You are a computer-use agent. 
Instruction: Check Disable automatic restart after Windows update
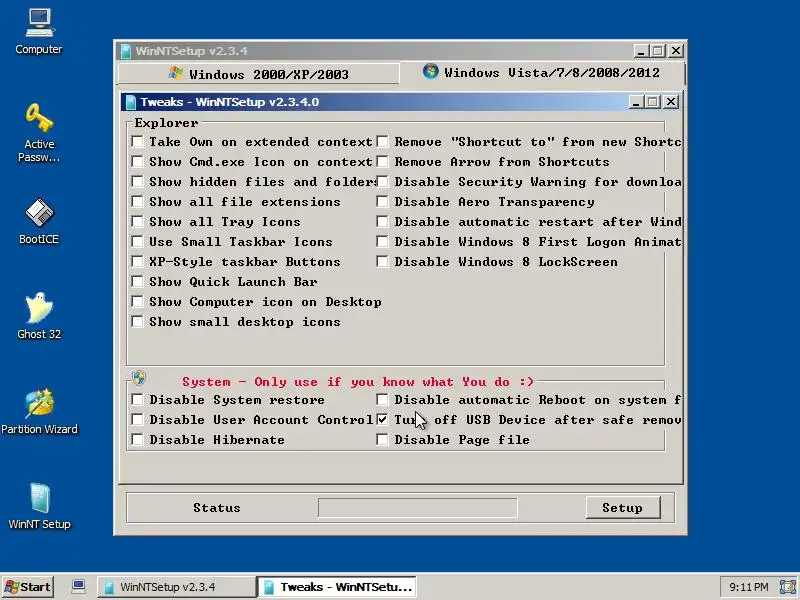click(382, 221)
